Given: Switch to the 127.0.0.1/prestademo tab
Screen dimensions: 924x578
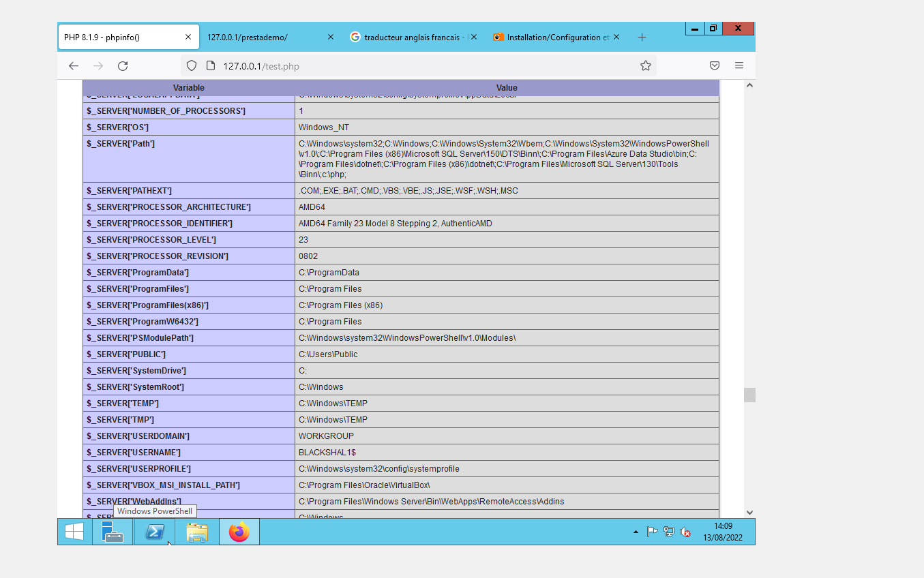Looking at the screenshot, I should [x=271, y=37].
